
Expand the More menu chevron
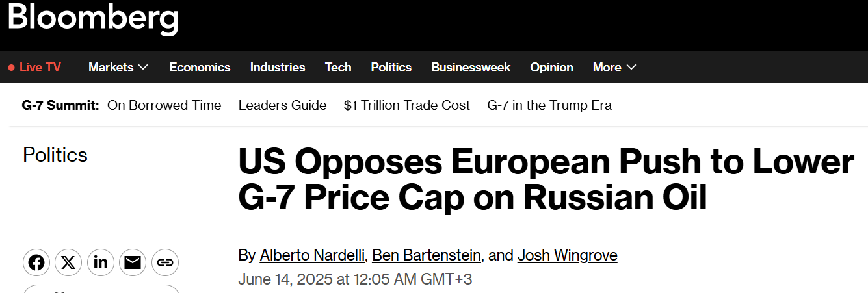pos(631,68)
